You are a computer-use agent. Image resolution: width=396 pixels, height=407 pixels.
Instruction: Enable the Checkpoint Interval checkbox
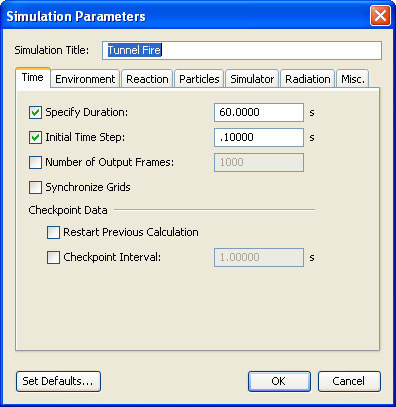point(53,257)
